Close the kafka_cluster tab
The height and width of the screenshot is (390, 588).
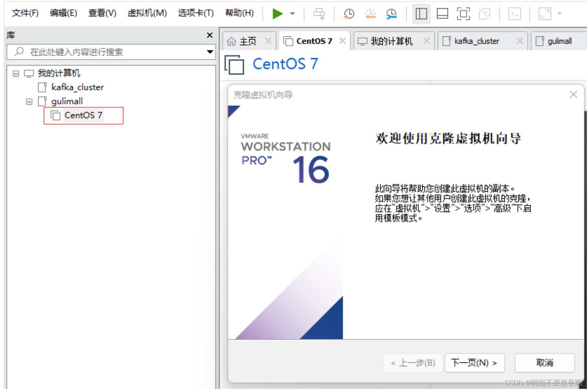click(x=520, y=41)
